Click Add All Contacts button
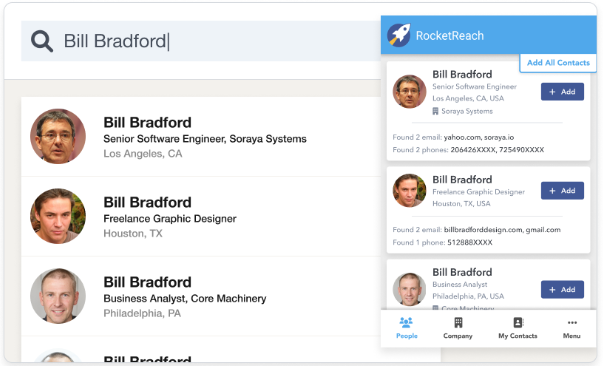Screen dimensions: 603x366 click(558, 63)
